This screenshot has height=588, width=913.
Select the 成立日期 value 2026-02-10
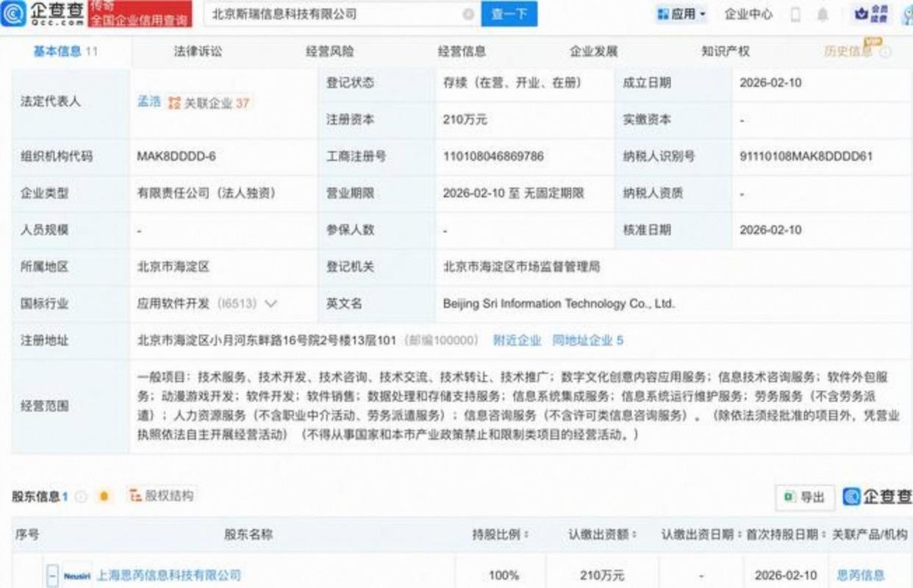point(771,83)
